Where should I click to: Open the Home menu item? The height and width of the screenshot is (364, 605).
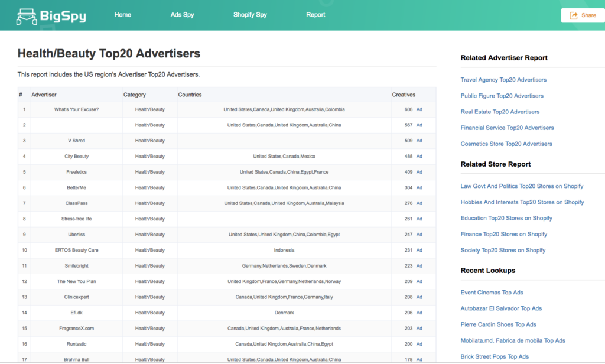pyautogui.click(x=123, y=15)
